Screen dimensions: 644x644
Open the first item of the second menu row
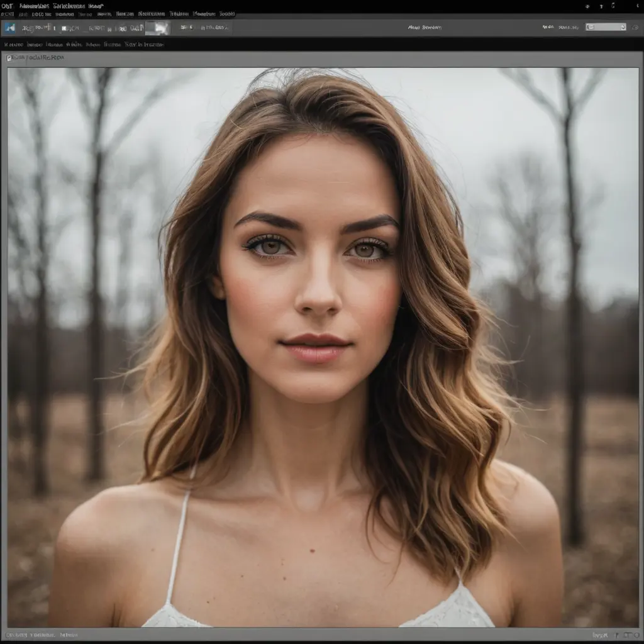(7, 13)
